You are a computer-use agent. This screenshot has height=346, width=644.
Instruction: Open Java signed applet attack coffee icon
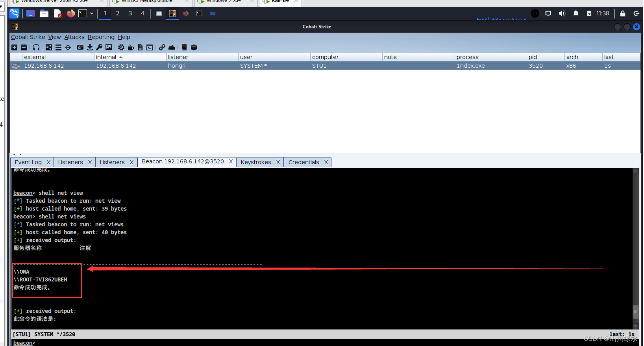[131, 47]
